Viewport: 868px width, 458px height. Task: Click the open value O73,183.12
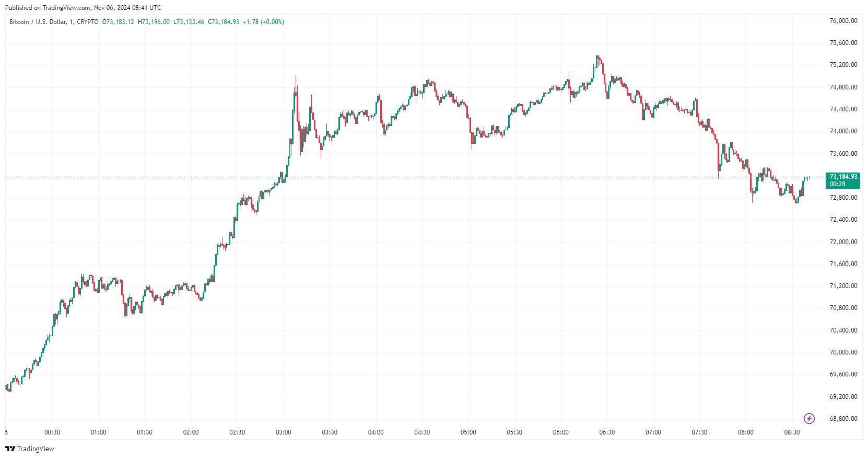(118, 22)
